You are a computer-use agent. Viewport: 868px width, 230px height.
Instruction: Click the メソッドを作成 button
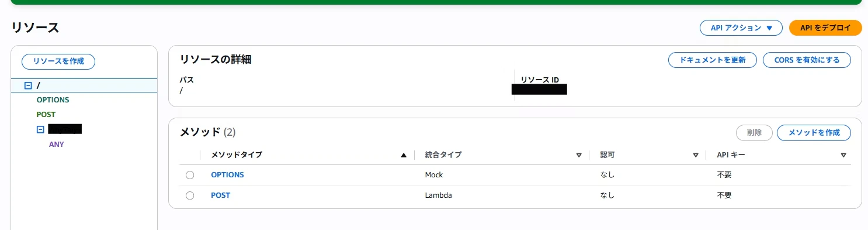(x=814, y=133)
